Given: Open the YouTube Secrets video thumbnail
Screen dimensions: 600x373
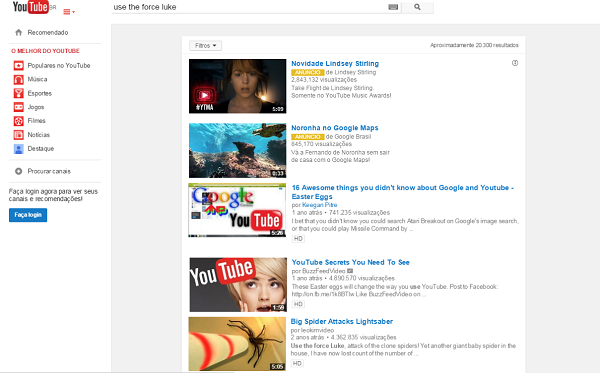Looking at the screenshot, I should (238, 285).
